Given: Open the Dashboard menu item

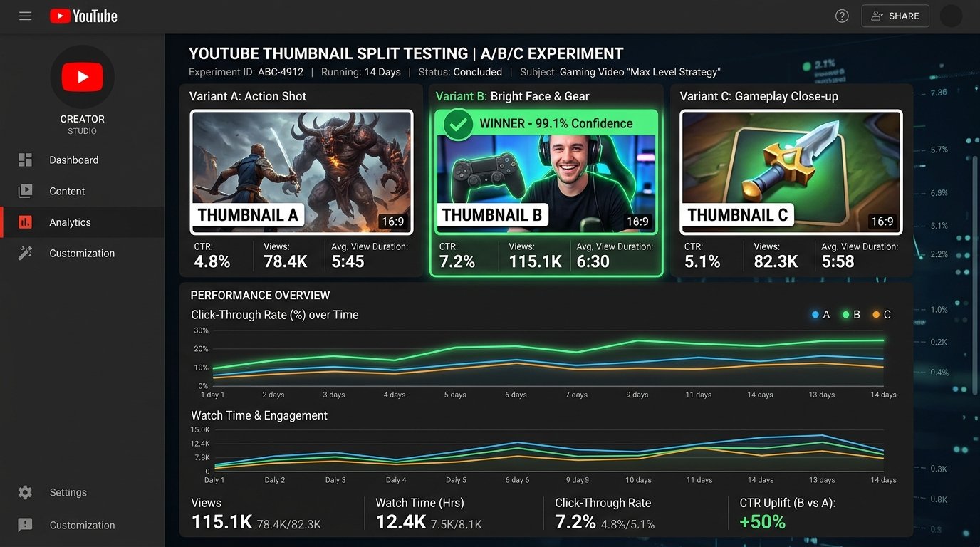Looking at the screenshot, I should 83,160.
